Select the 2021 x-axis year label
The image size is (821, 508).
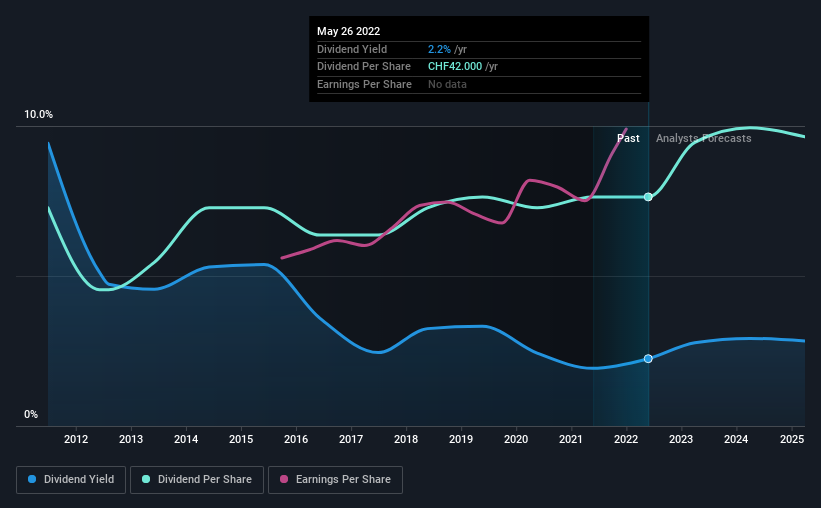tap(571, 439)
